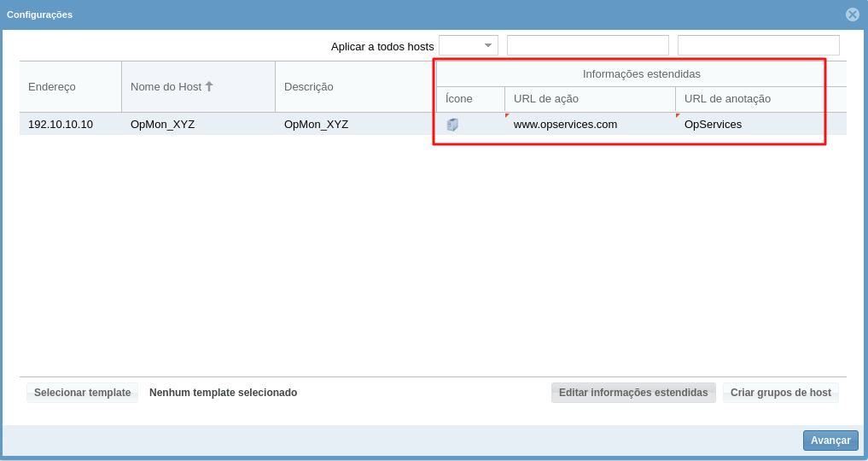This screenshot has height=461, width=868.
Task: Click the first text field after the dropdown
Action: coord(587,45)
